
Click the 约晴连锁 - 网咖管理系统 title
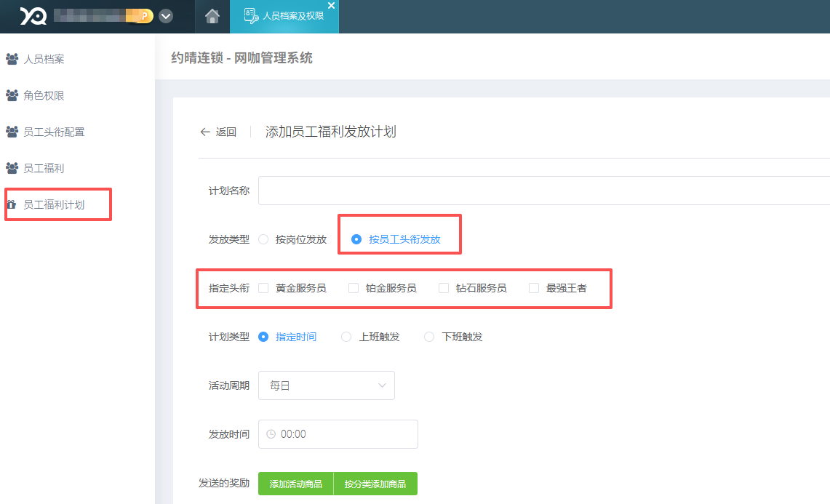click(x=242, y=57)
